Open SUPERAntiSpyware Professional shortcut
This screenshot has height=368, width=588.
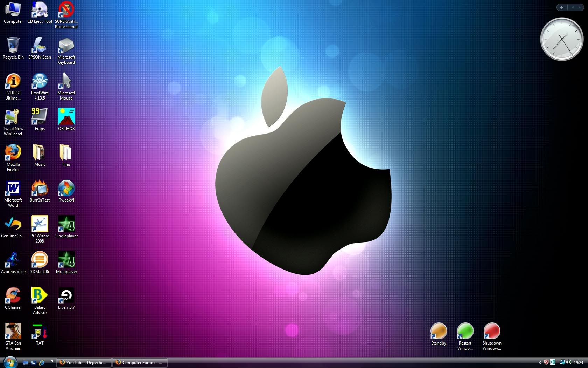(x=66, y=15)
